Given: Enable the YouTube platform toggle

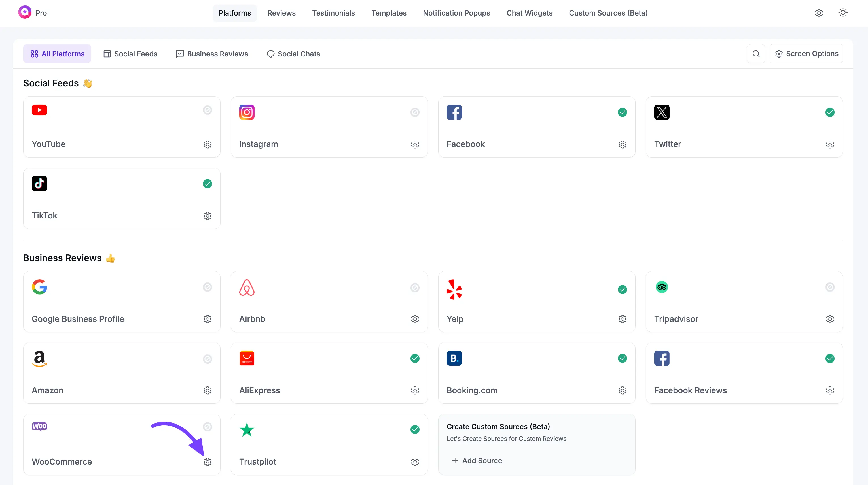Looking at the screenshot, I should 207,110.
